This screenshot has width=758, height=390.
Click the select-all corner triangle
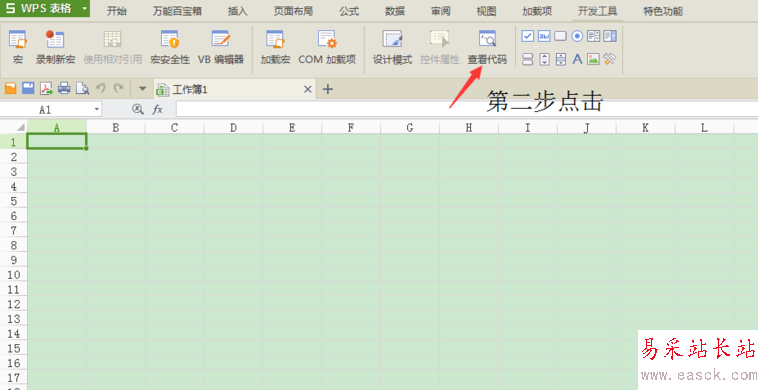[20, 128]
